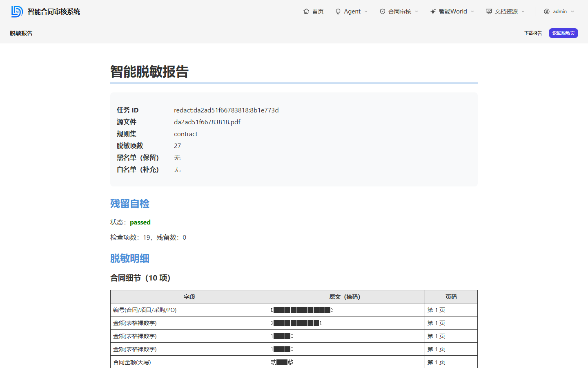Click the 脱敏项数 value 27
This screenshot has height=368, width=588.
click(x=177, y=146)
